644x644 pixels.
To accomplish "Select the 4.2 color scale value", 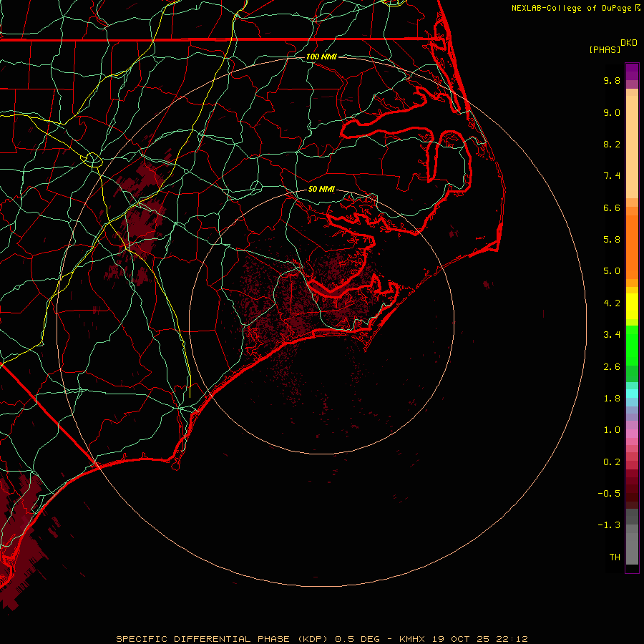I will (612, 303).
